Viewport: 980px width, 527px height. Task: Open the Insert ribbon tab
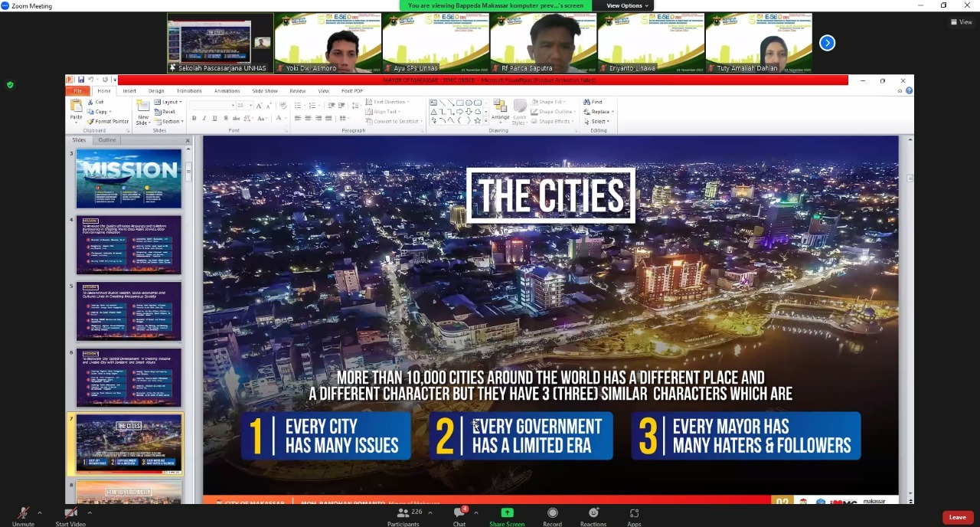point(129,91)
